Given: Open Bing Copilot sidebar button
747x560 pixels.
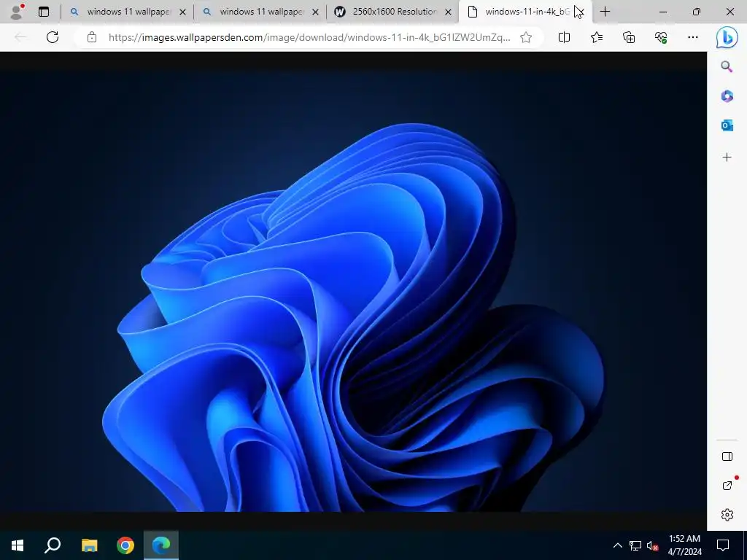Looking at the screenshot, I should [x=727, y=38].
